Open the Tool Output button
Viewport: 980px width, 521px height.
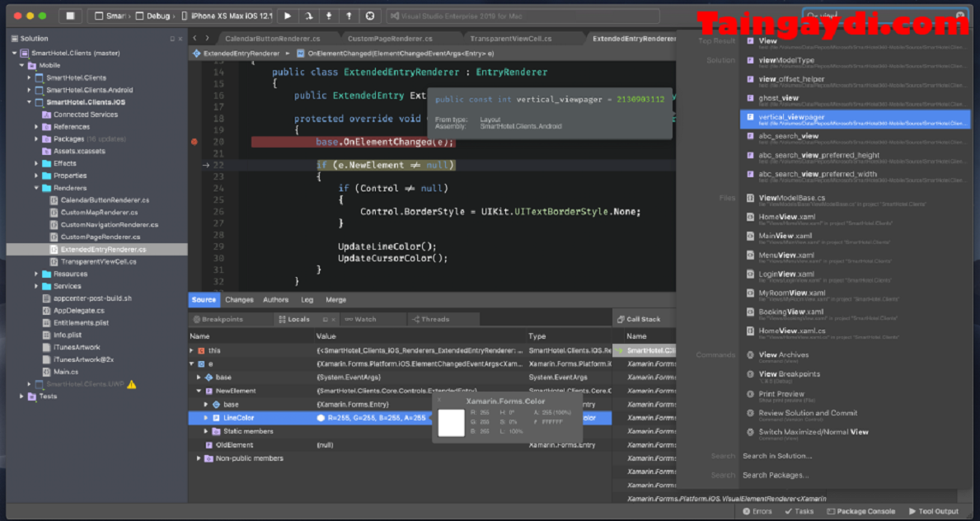(x=933, y=511)
